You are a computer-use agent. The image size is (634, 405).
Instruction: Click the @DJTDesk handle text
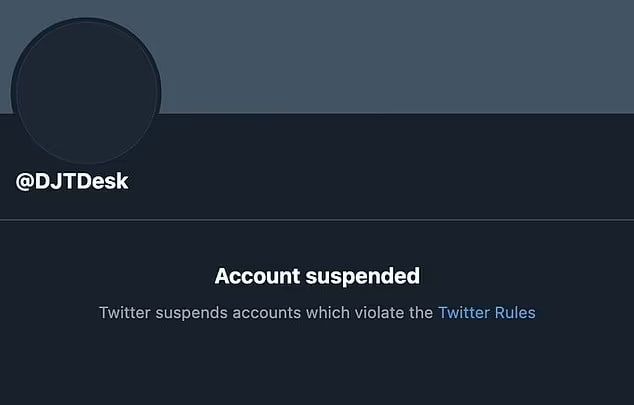click(x=72, y=182)
